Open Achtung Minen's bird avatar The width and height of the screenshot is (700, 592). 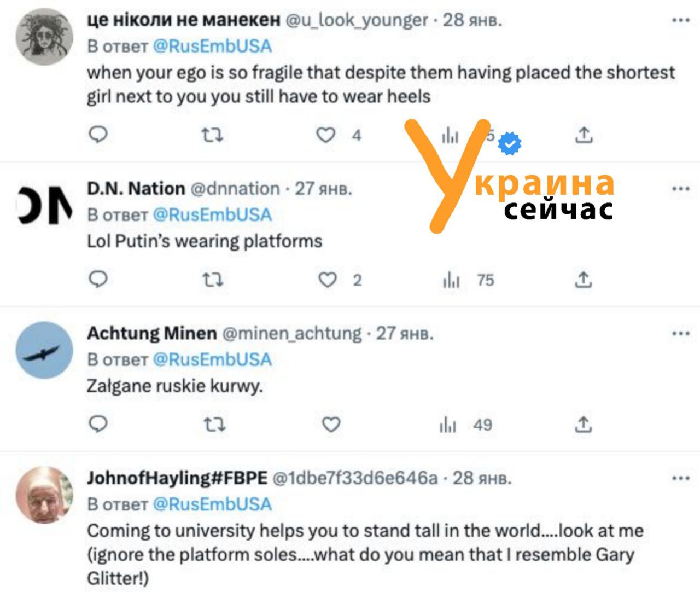pos(44,351)
